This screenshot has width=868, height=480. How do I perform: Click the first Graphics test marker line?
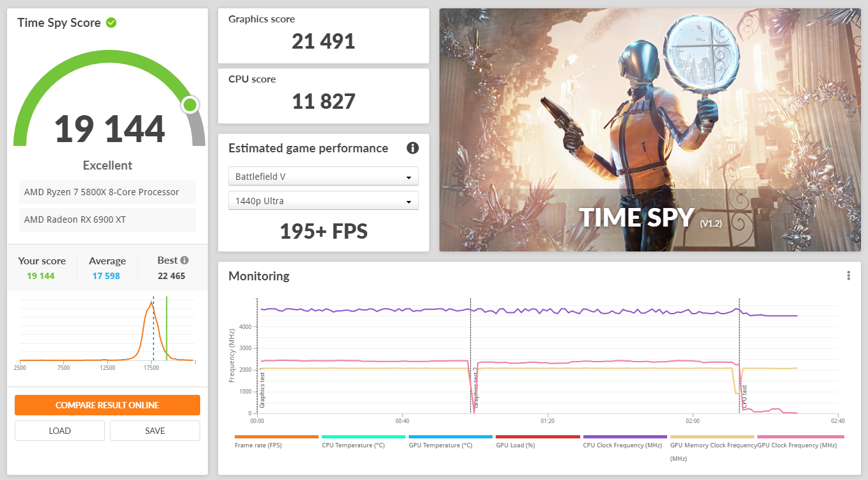coord(257,355)
